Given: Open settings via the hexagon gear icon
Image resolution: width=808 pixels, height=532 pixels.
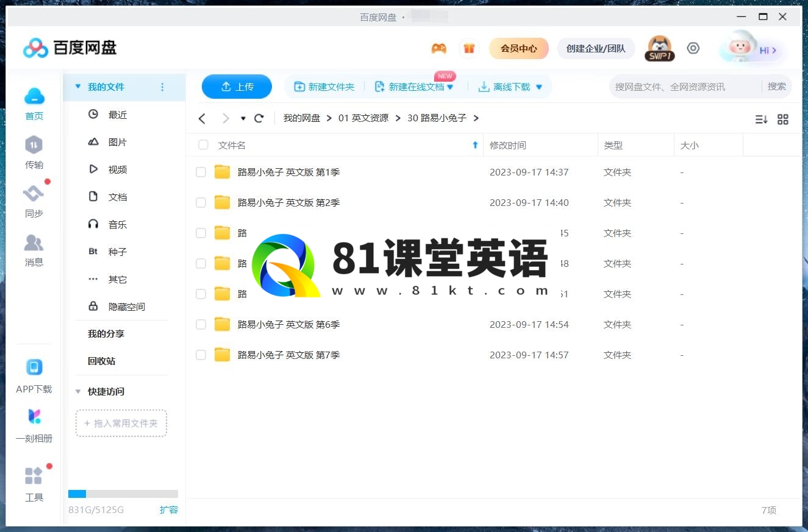Looking at the screenshot, I should click(x=693, y=48).
